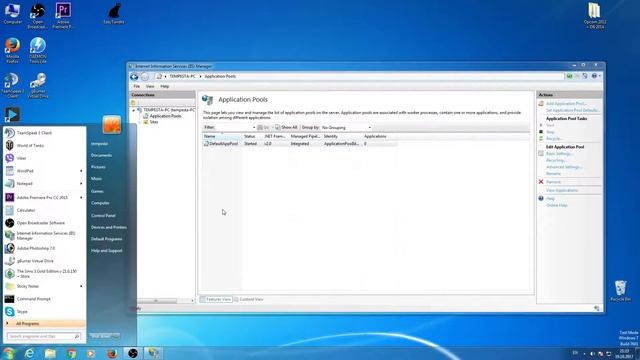640x360 pixels.
Task: Select Sites in the Connections tree
Action: point(153,122)
